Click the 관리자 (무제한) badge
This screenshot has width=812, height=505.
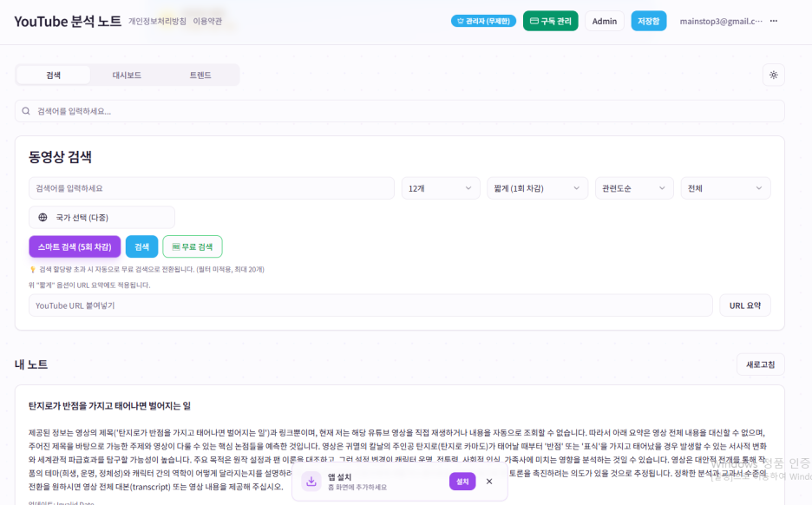483,21
